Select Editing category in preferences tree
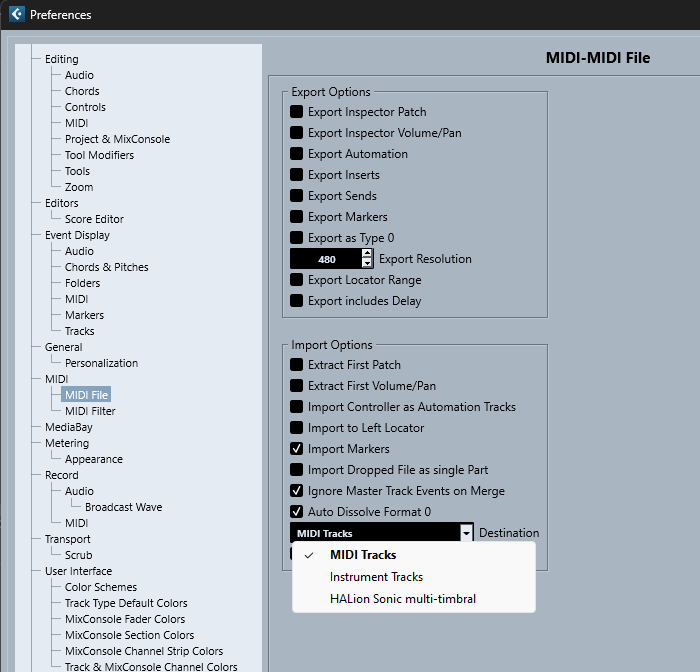700x672 pixels. pyautogui.click(x=62, y=59)
